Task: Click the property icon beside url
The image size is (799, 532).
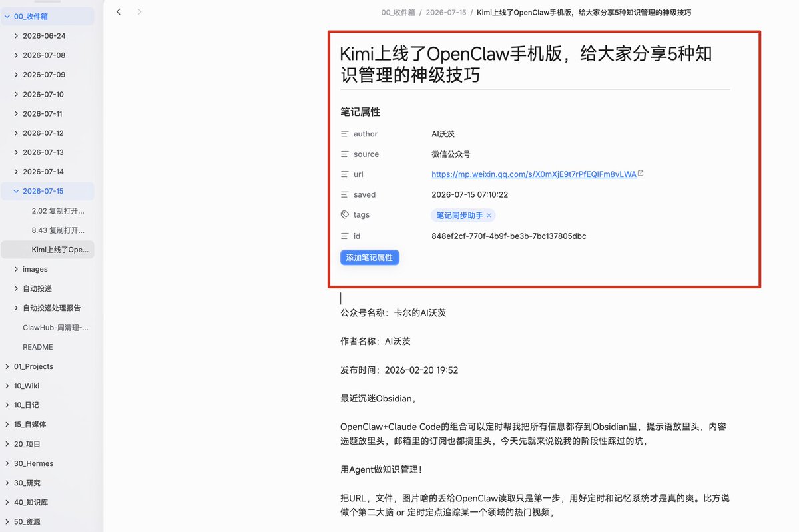Action: [x=344, y=174]
